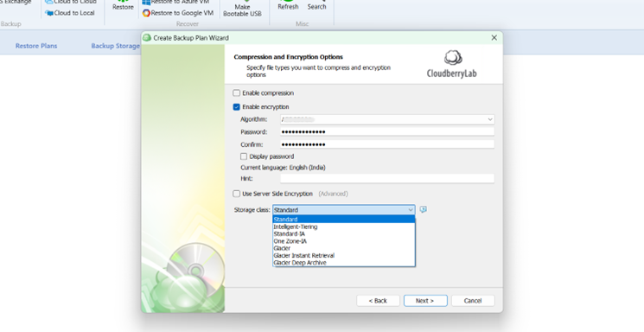The height and width of the screenshot is (332, 644).
Task: Enable the compression checkbox
Action: [x=237, y=93]
